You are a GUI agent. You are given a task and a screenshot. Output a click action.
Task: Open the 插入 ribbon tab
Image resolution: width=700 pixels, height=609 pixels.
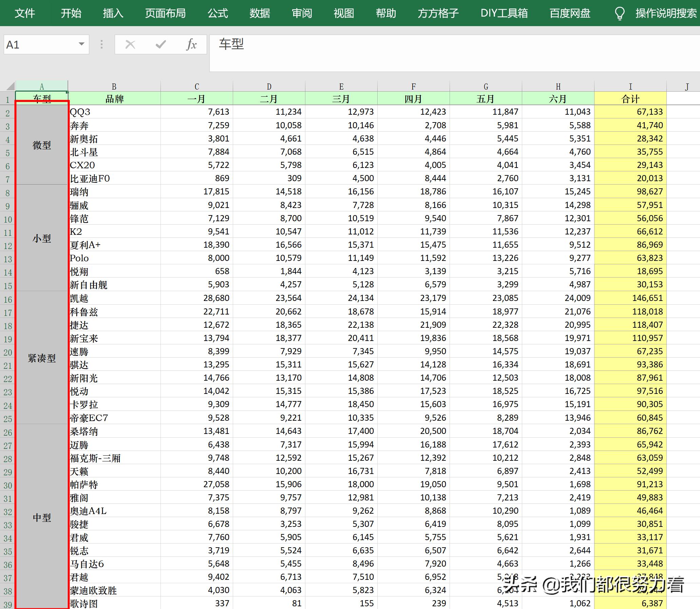[113, 13]
